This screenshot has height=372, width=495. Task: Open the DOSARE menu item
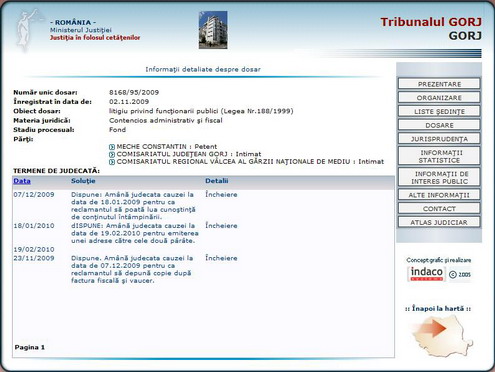439,125
